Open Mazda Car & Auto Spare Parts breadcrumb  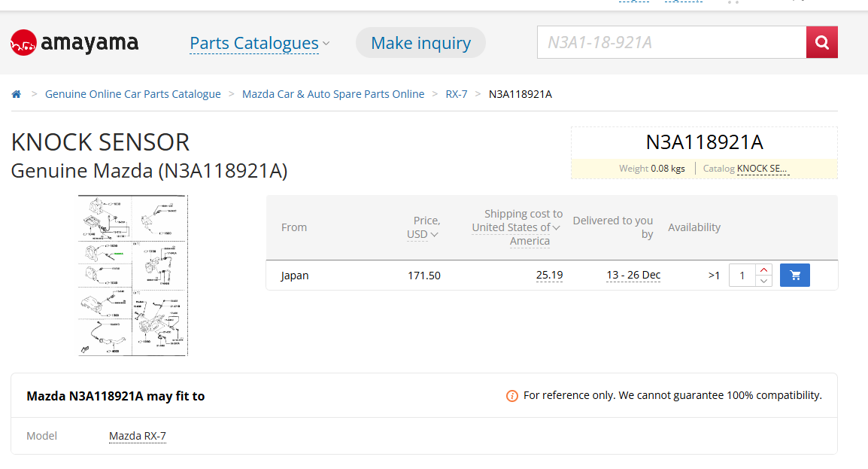pos(333,94)
